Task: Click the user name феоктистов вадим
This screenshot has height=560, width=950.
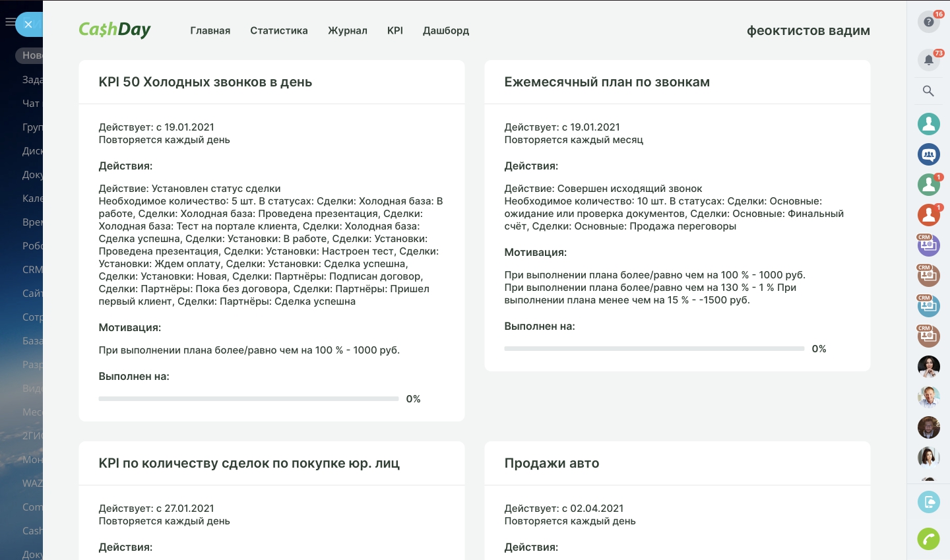Action: 807,30
